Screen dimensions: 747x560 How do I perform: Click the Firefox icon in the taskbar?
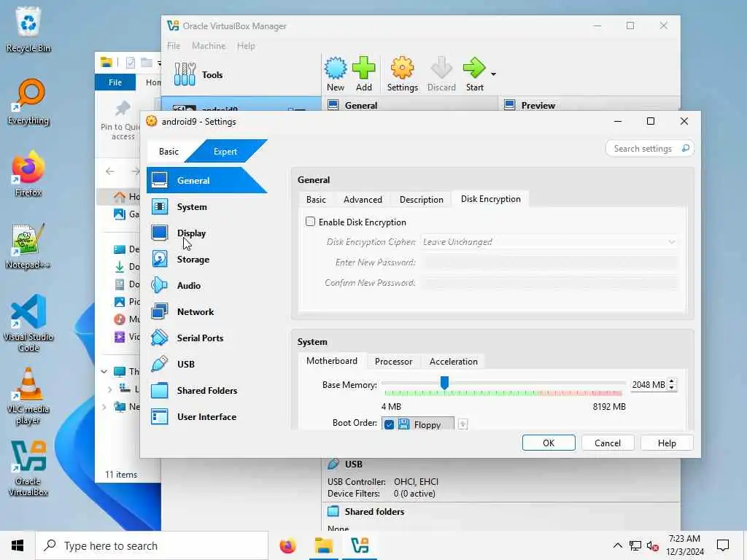287,545
